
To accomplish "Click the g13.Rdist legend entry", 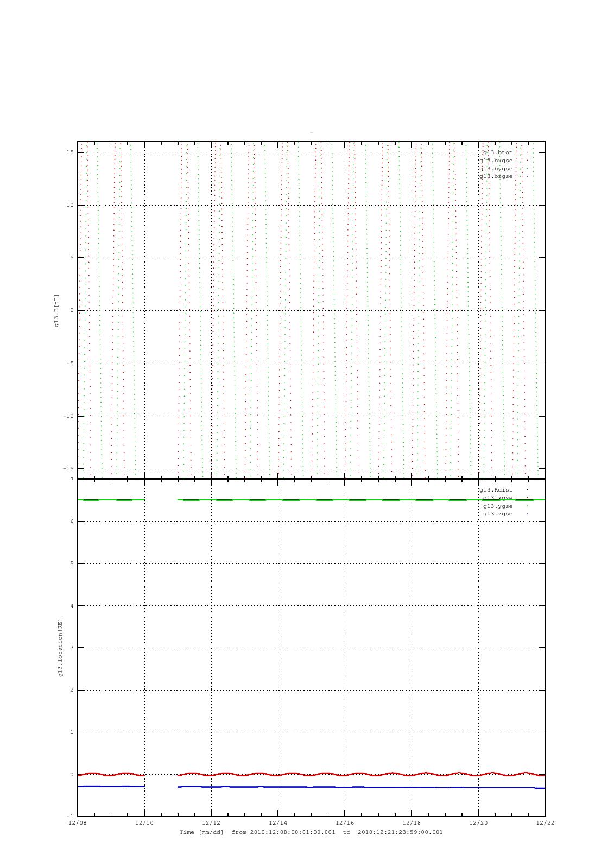I will click(496, 490).
